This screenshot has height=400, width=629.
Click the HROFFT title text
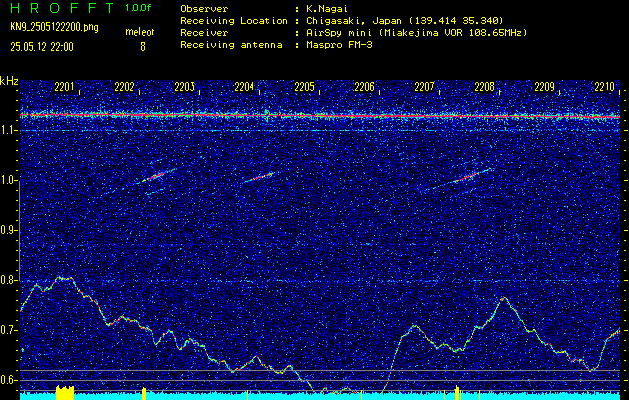point(63,8)
